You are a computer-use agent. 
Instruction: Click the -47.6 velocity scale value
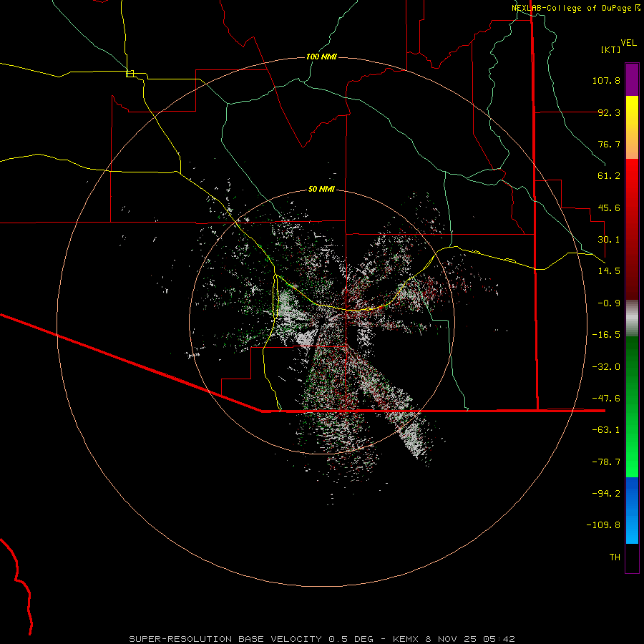point(606,399)
